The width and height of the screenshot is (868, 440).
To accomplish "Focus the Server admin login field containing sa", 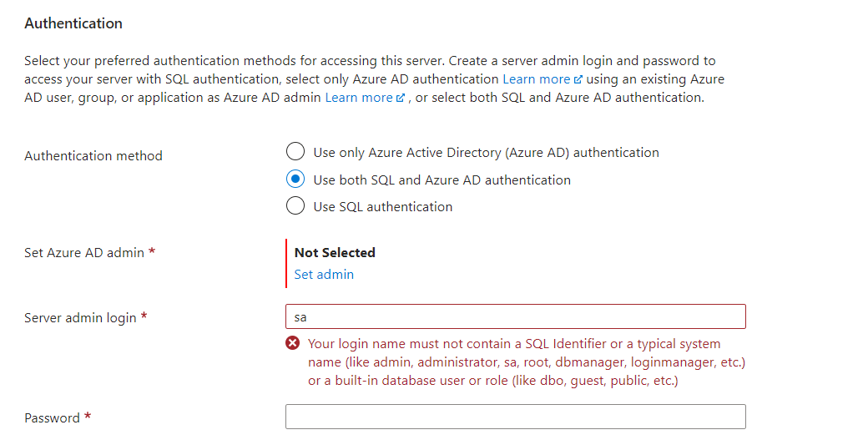I will click(x=516, y=316).
